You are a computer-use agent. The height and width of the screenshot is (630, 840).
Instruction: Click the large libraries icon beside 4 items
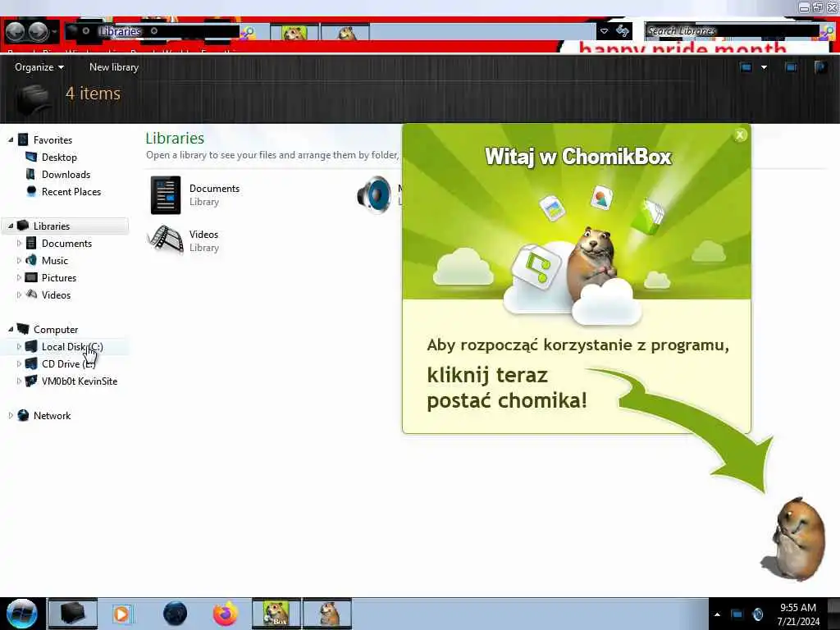(34, 99)
